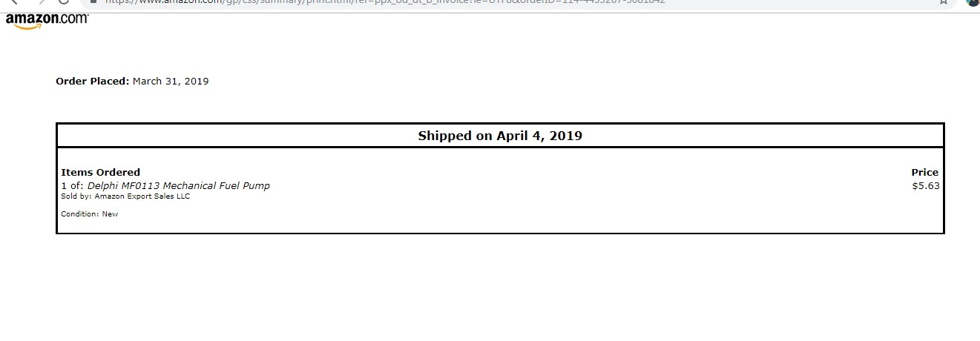Bookmark this page with the star icon

click(944, 2)
